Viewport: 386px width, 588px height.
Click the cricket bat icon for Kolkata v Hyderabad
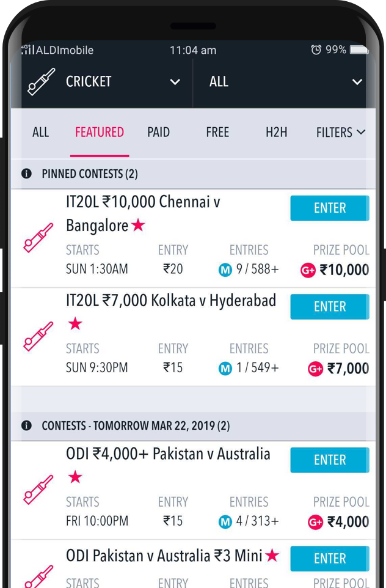(38, 336)
